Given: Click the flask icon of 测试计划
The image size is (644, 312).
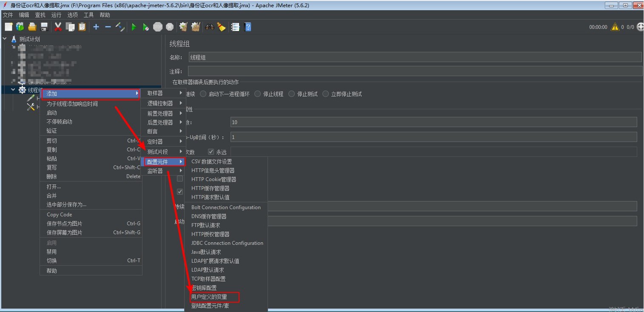Looking at the screenshot, I should pos(14,39).
